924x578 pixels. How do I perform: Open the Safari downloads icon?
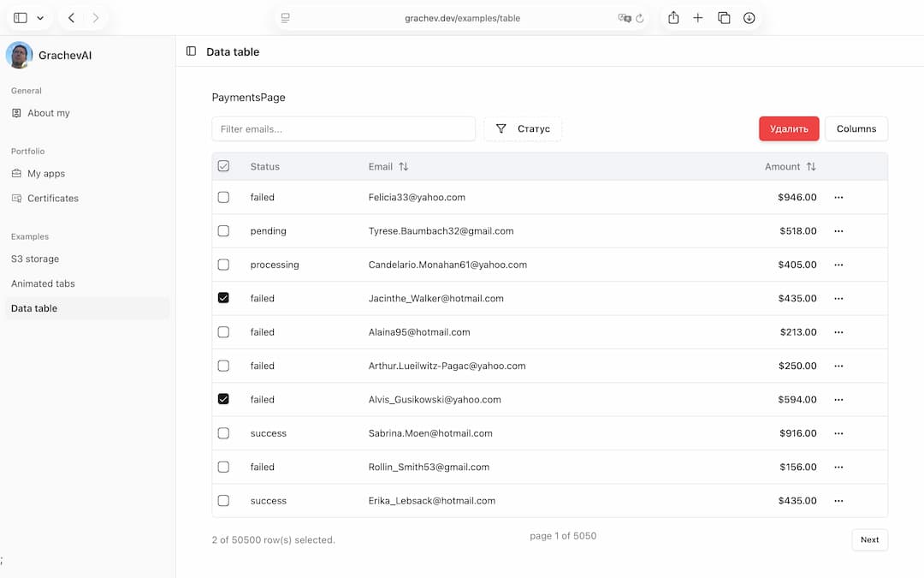tap(749, 18)
